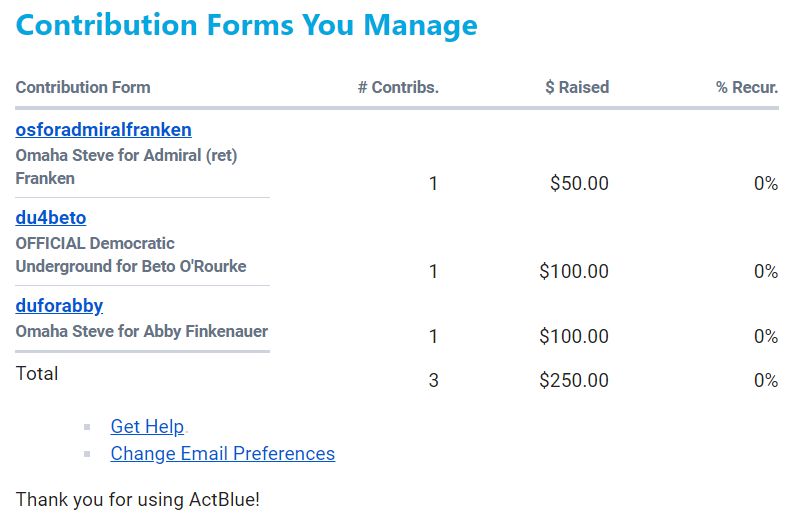Click the Omaha Steve for Abby Finkenauer description
This screenshot has width=798, height=524.
[141, 332]
